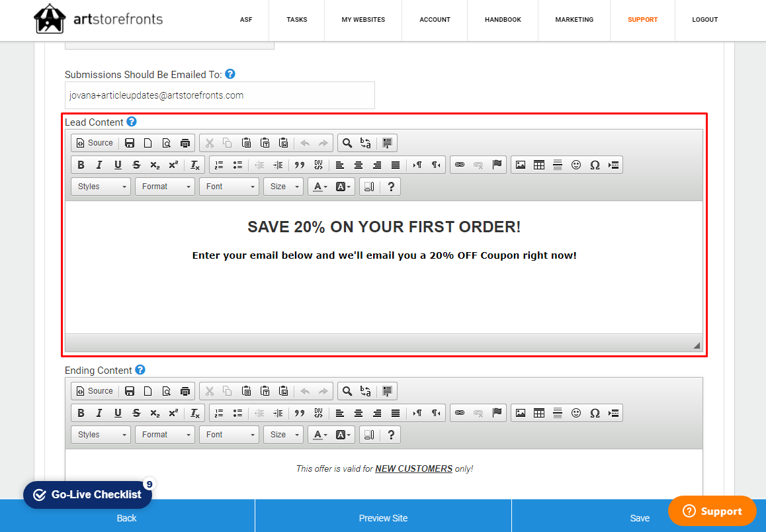This screenshot has height=532, width=766.
Task: Open Styles dropdown in Ending Content editor
Action: pos(101,435)
